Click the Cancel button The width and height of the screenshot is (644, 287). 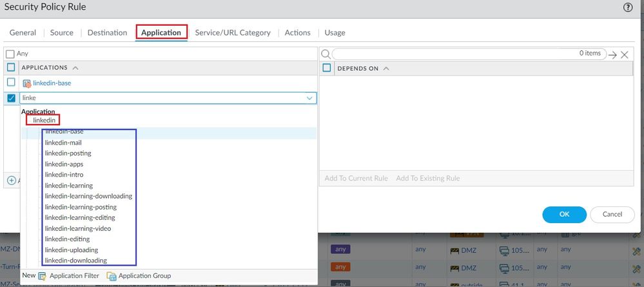point(612,214)
